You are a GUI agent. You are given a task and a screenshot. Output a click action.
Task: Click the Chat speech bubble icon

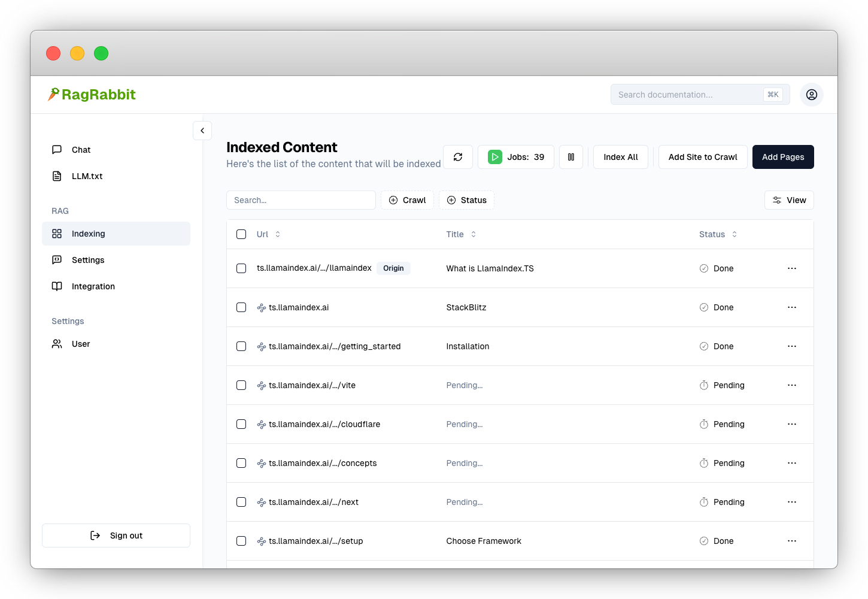point(57,150)
